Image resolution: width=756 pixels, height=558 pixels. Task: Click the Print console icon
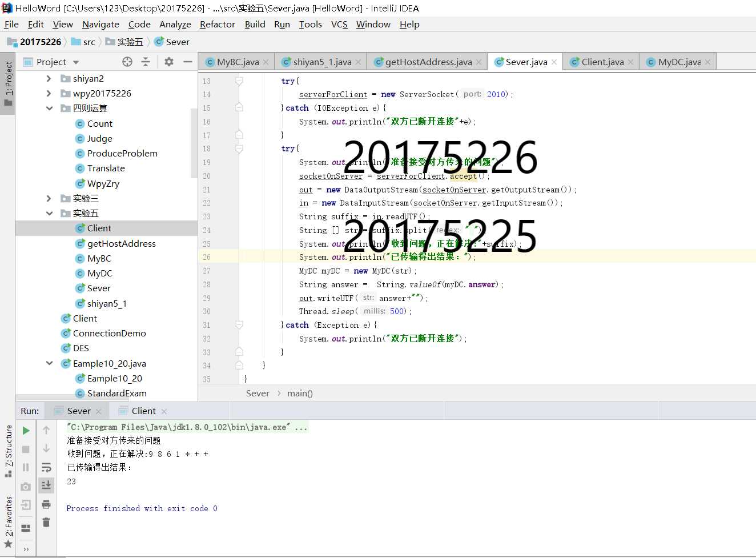tap(46, 504)
